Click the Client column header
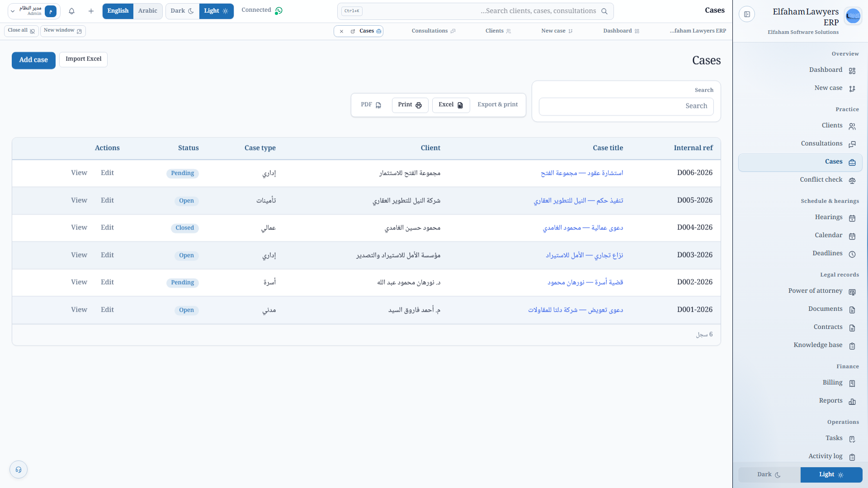868x488 pixels. [430, 148]
